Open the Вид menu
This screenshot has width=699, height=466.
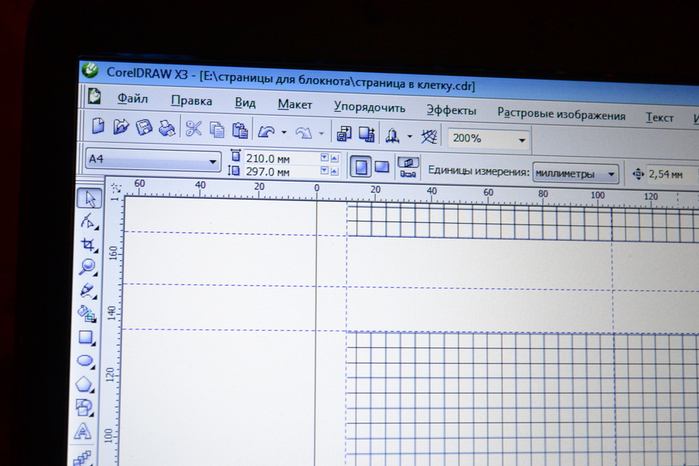click(x=245, y=103)
